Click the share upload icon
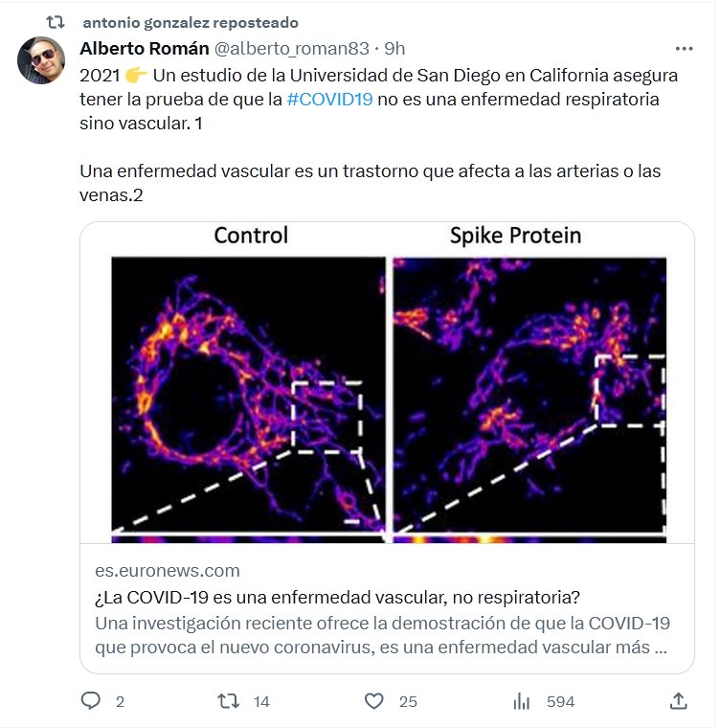This screenshot has height=728, width=720. click(678, 701)
